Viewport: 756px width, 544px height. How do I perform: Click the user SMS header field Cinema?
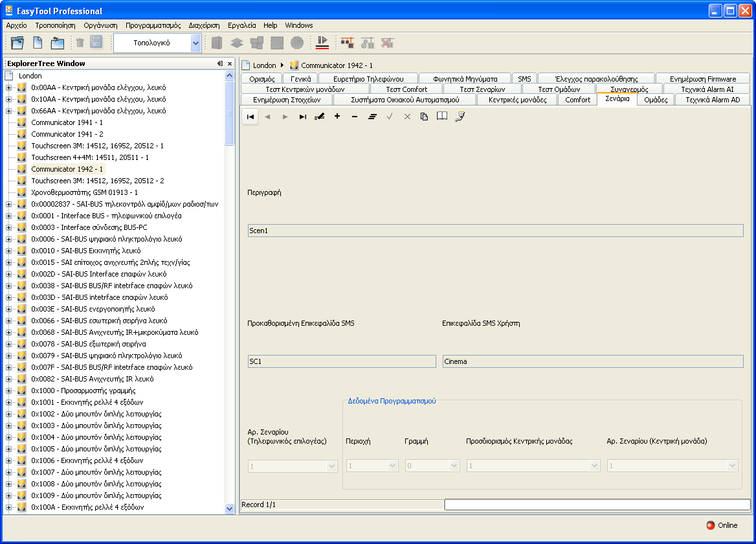(x=593, y=361)
